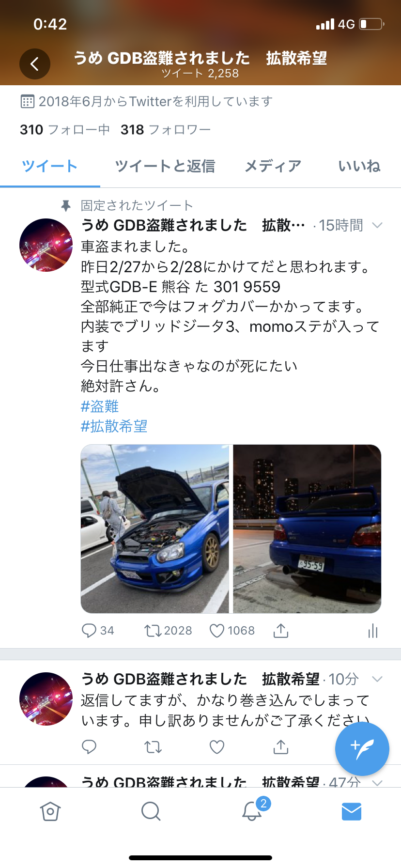
Task: Expand the pinned tweet options chevron
Action: (x=377, y=225)
